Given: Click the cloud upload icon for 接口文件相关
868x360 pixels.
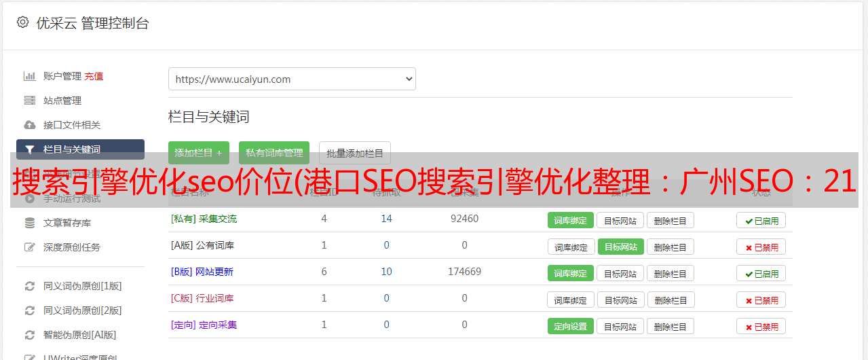Looking at the screenshot, I should (29, 125).
